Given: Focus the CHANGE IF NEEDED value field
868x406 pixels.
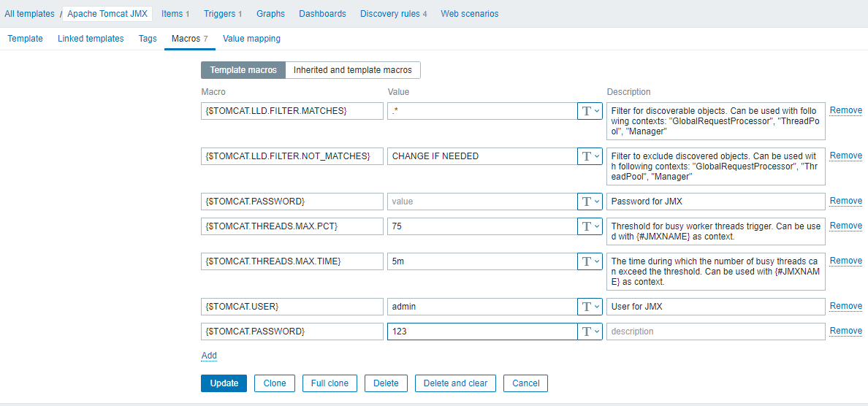Looking at the screenshot, I should (x=482, y=156).
